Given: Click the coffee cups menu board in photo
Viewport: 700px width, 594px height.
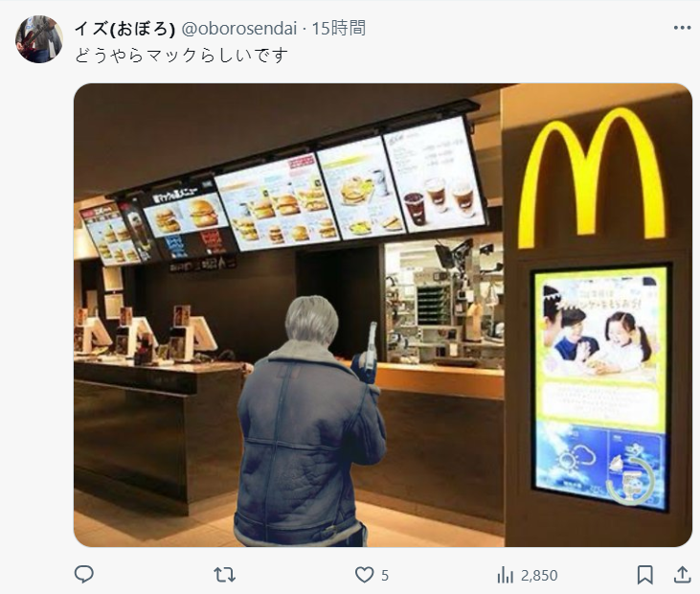Looking at the screenshot, I should pyautogui.click(x=434, y=175).
